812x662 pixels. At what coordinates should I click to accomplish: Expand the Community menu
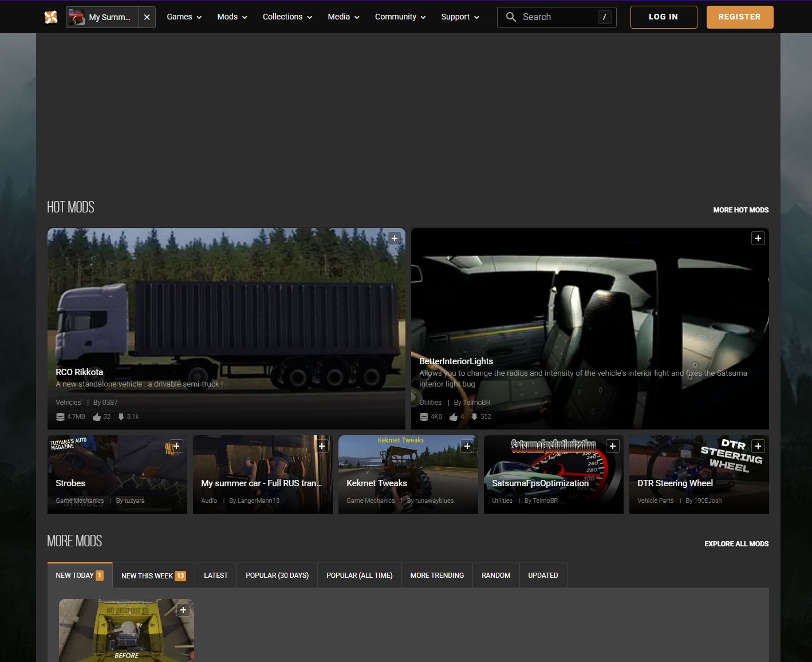tap(400, 17)
